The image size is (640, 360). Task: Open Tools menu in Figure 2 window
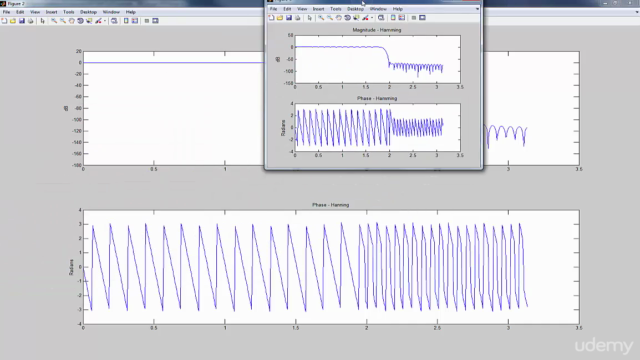[x=69, y=12]
